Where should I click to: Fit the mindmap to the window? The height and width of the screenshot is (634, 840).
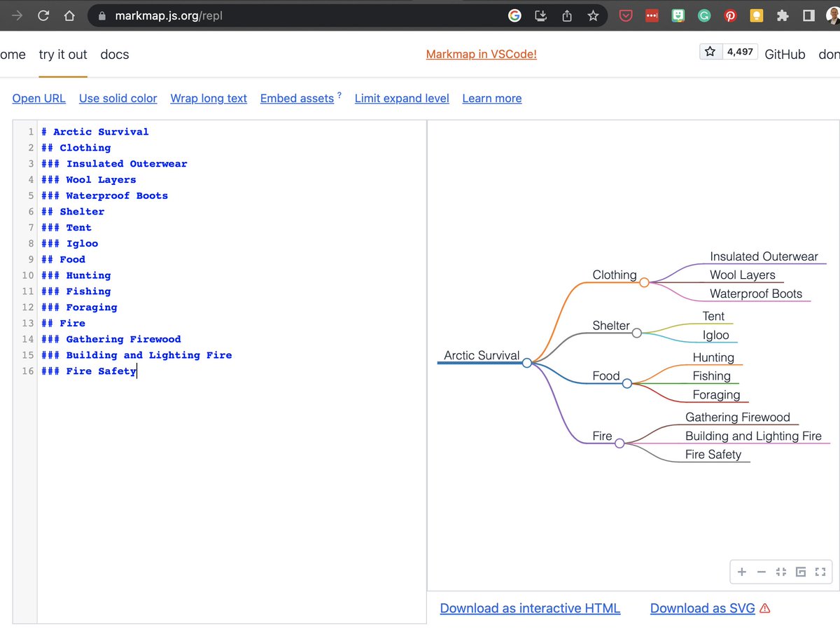[x=781, y=572]
